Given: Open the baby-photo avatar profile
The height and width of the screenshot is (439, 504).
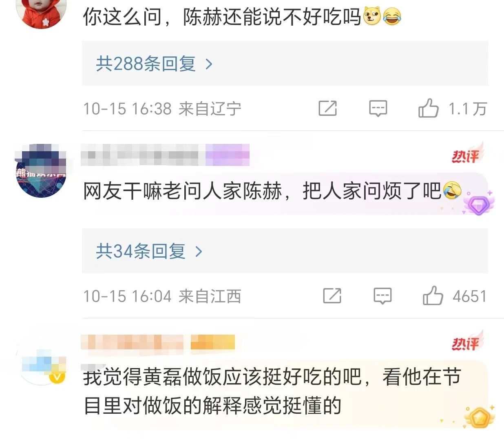Looking at the screenshot, I should 41,12.
